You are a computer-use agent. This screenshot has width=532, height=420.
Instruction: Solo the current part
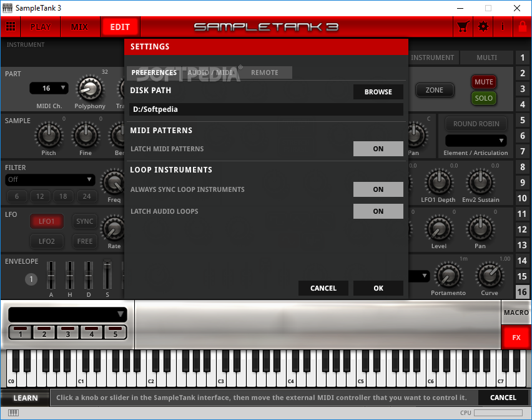click(x=483, y=98)
